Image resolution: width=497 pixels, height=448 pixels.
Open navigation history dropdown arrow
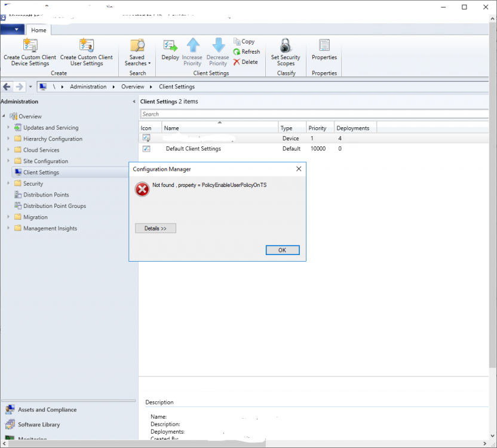pos(30,87)
